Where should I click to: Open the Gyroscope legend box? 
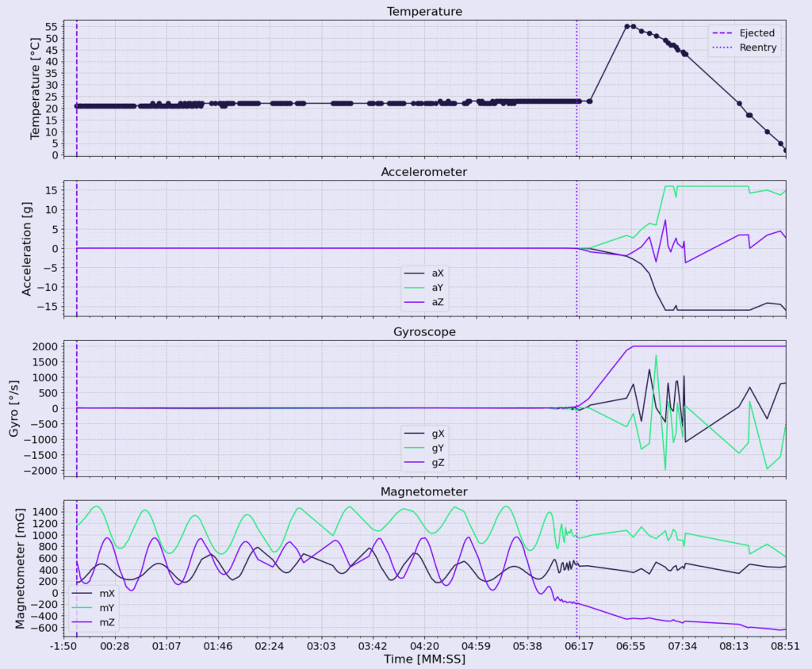point(424,449)
